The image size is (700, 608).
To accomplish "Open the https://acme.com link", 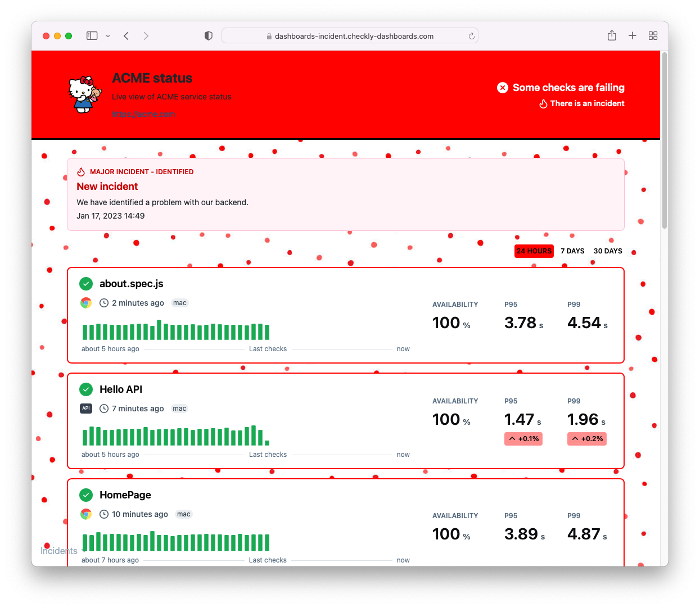I will point(143,114).
